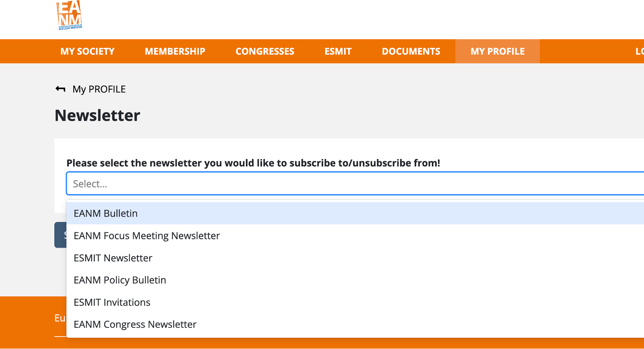The width and height of the screenshot is (644, 349).
Task: Pick EANM Focus Meeting Newsletter option
Action: tap(147, 236)
